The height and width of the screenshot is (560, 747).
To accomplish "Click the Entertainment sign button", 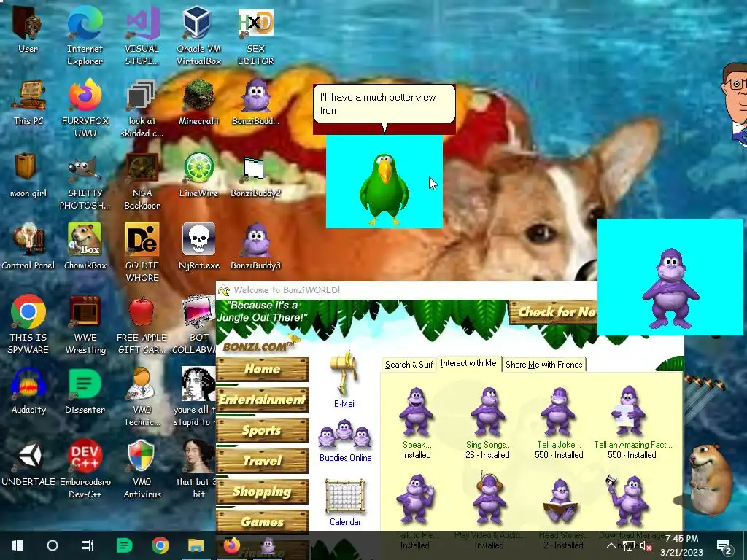I will tap(263, 400).
